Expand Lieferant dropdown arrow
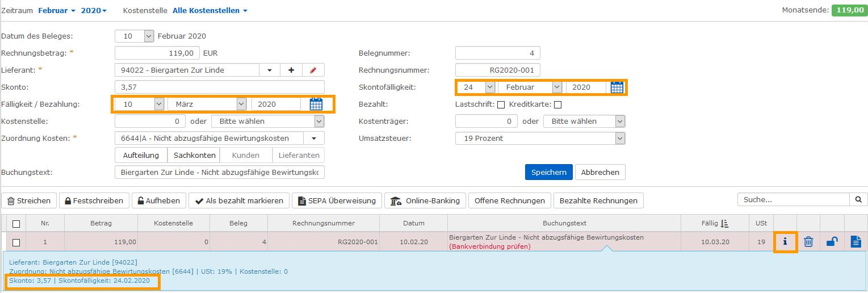 click(270, 70)
